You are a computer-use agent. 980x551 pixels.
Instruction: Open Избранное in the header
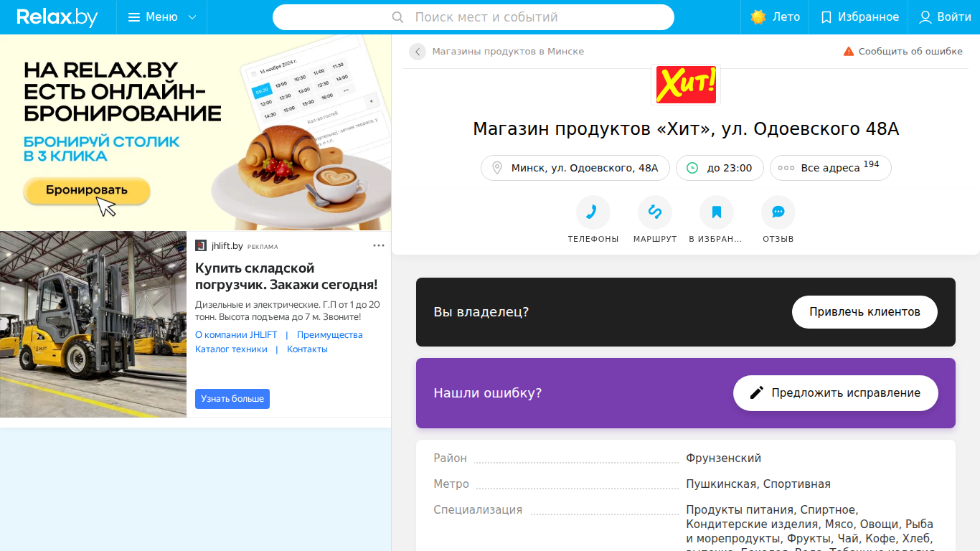point(859,17)
